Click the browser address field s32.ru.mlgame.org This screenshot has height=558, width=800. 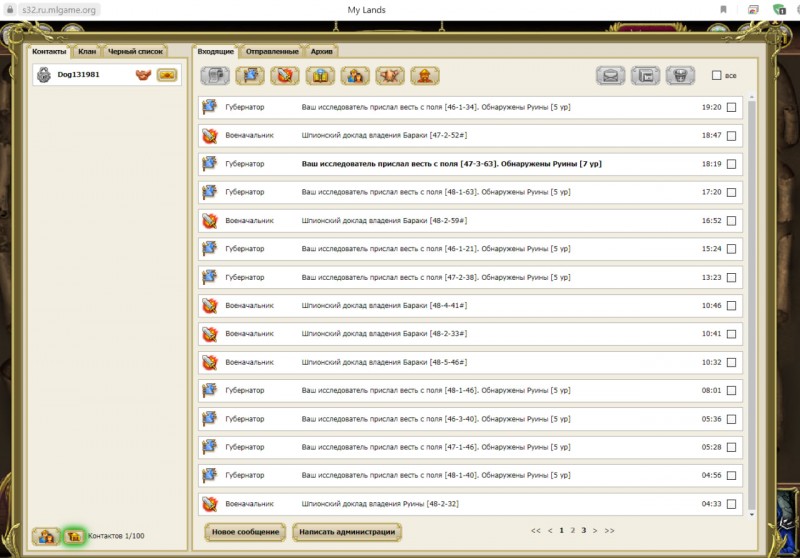pos(59,10)
